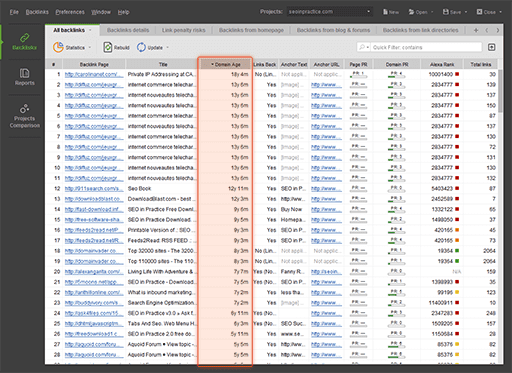This screenshot has width=512, height=373.
Task: Click the Statistics pie chart icon
Action: pos(58,47)
